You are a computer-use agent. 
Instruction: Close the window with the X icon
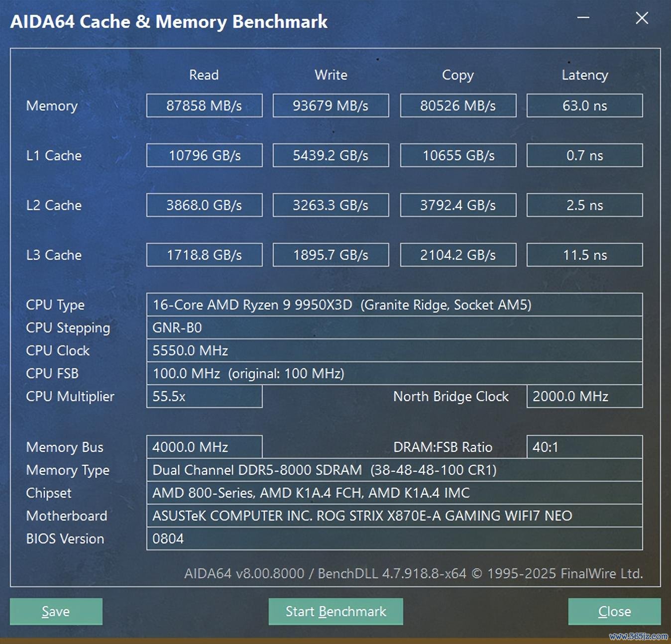[642, 18]
